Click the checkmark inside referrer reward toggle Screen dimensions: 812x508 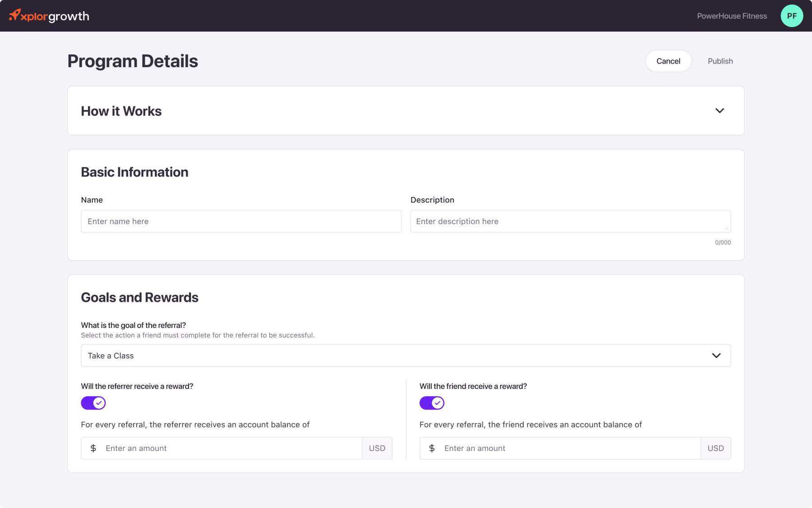pyautogui.click(x=99, y=403)
